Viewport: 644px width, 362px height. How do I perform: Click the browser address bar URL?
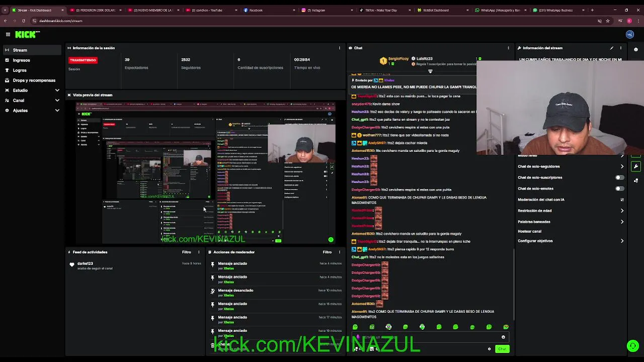[61, 21]
